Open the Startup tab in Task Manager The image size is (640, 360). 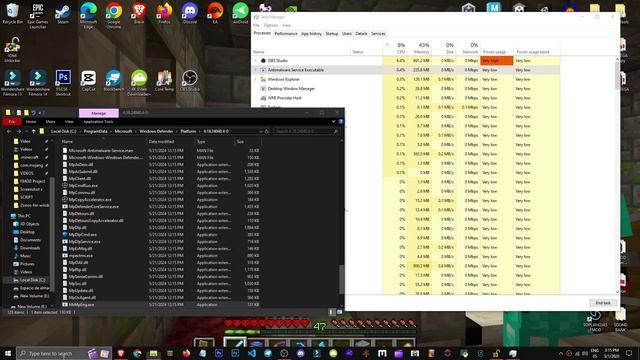[x=332, y=33]
